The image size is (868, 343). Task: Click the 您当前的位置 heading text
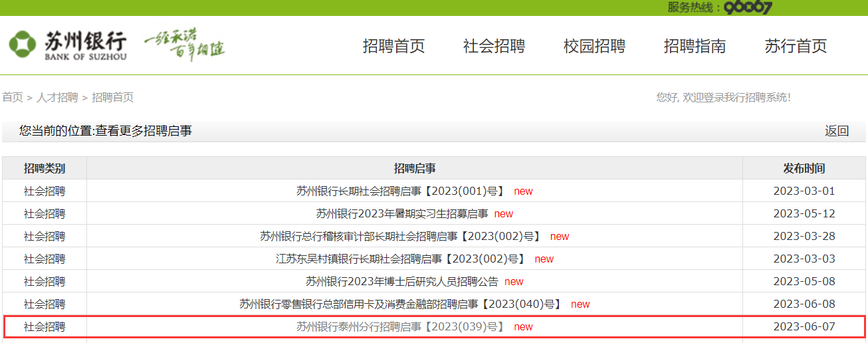(x=106, y=131)
